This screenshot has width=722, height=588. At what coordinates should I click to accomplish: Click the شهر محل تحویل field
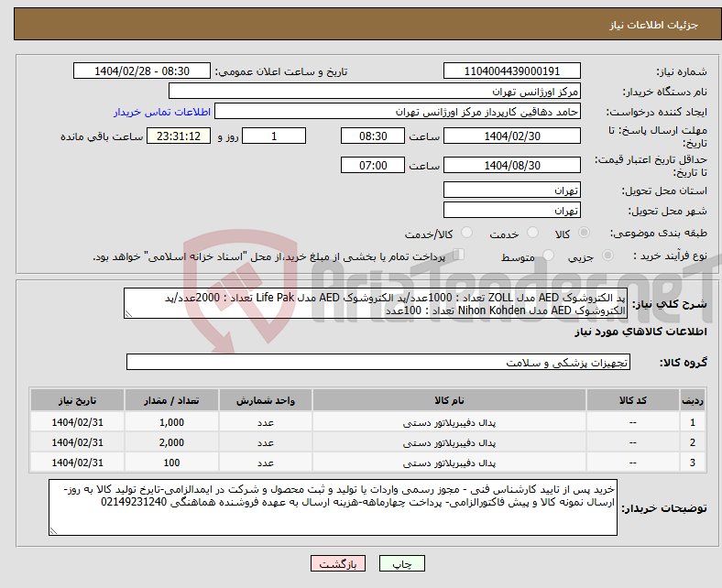(512, 210)
